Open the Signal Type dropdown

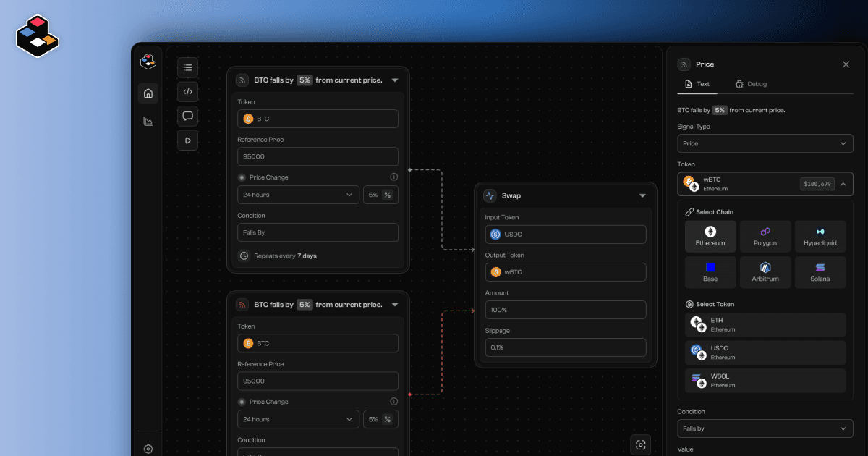tap(765, 143)
